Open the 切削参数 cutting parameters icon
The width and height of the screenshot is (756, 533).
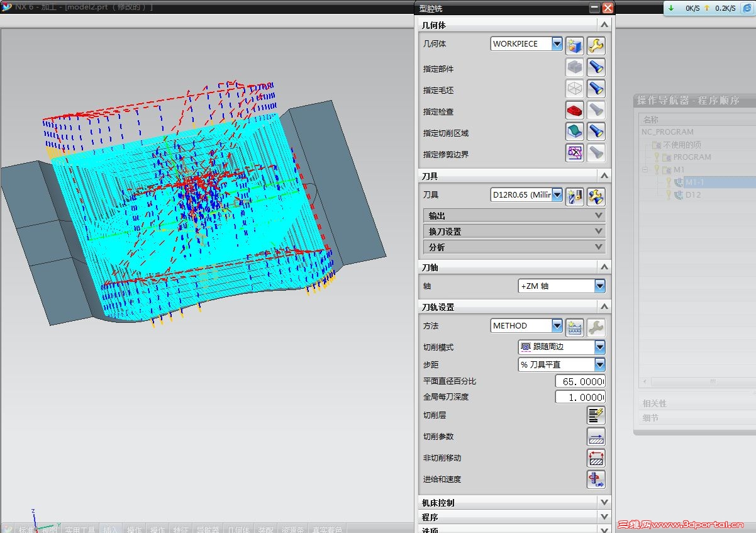596,437
